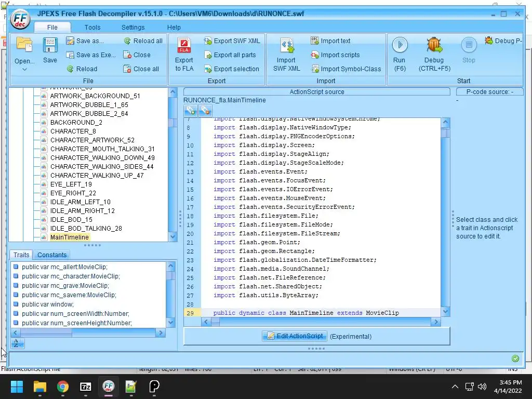Select IDLE_BOD_TALKING_28 tree item

click(x=86, y=229)
